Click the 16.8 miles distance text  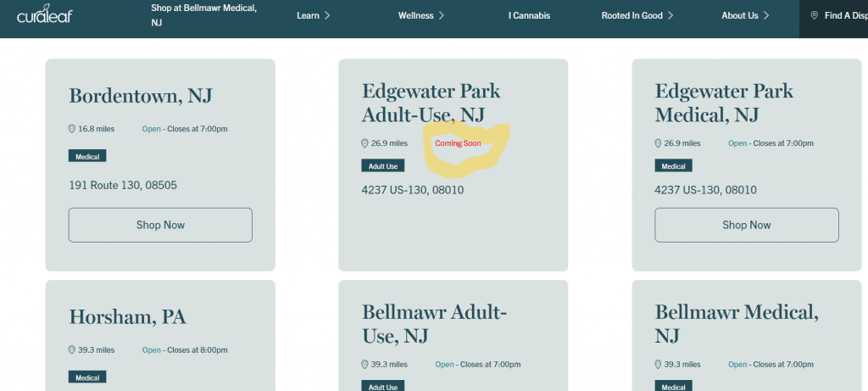[x=97, y=129]
